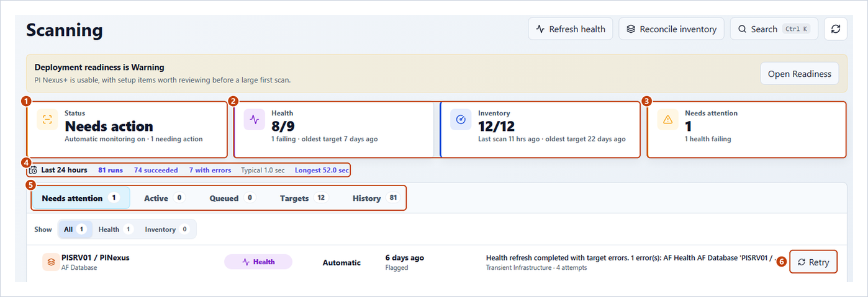
Task: Click the 'Automatic' label in PISRV01 row
Action: [341, 262]
